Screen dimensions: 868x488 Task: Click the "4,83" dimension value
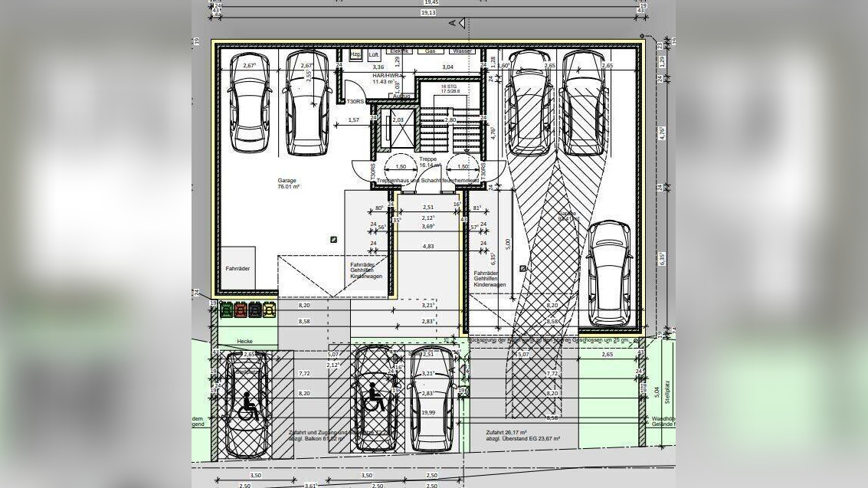(428, 246)
